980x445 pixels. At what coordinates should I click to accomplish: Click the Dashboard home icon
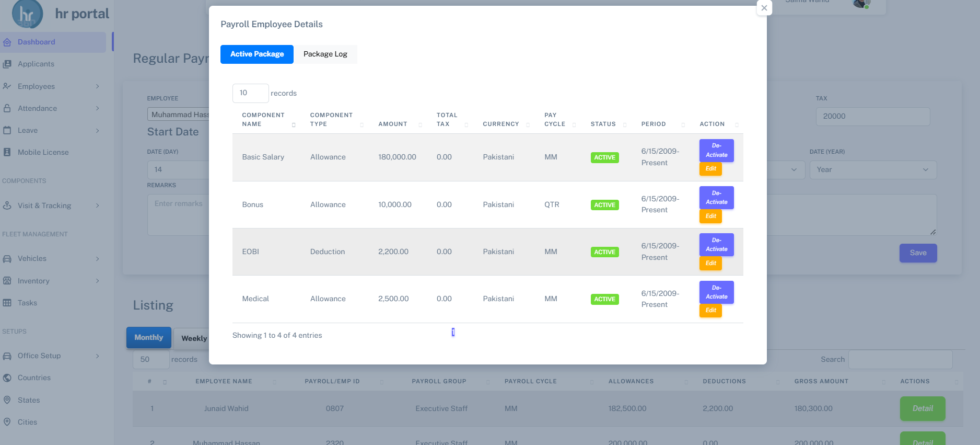pyautogui.click(x=7, y=42)
